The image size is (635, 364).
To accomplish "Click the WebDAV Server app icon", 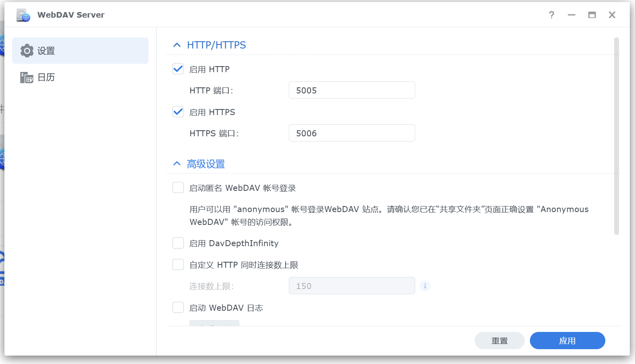I will click(23, 15).
